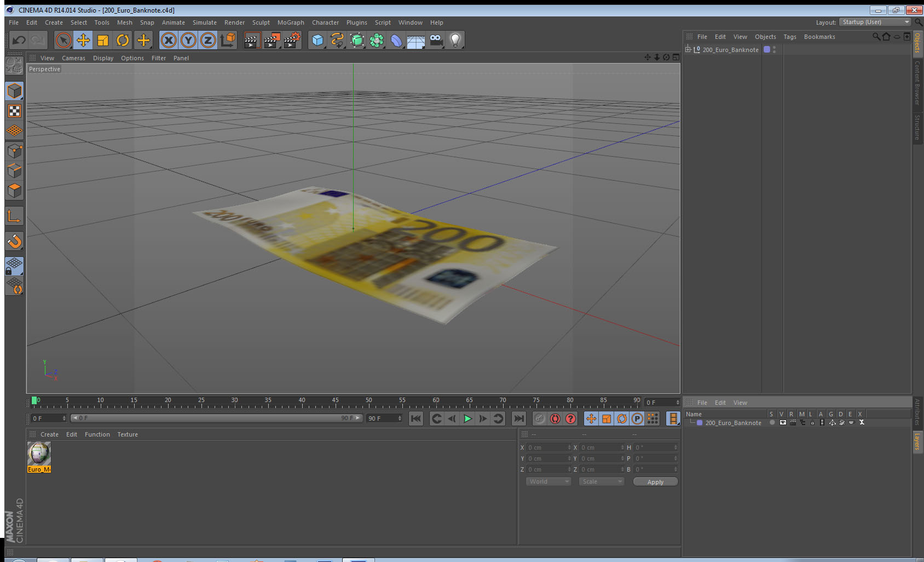Activate the Scale tool

tap(103, 40)
